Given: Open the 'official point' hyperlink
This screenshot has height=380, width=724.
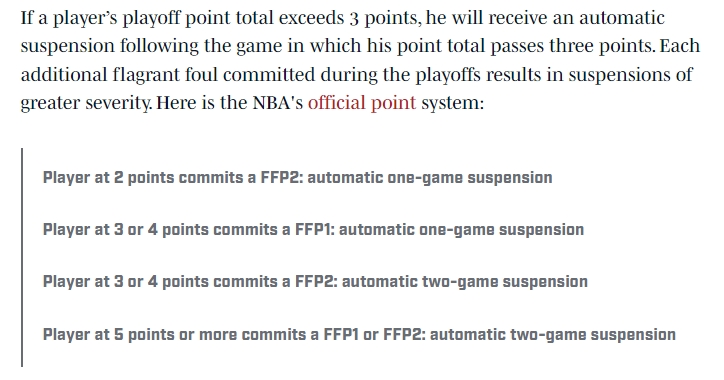Looking at the screenshot, I should click(x=362, y=103).
